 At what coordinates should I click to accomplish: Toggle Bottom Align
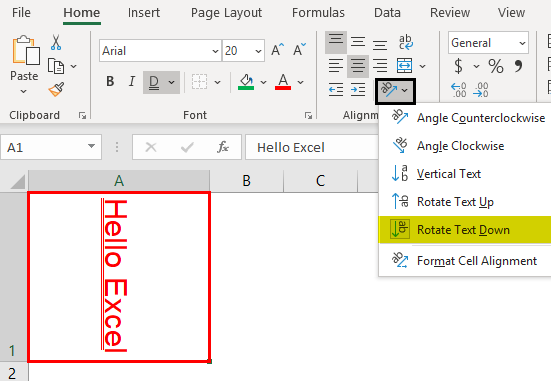pos(380,44)
